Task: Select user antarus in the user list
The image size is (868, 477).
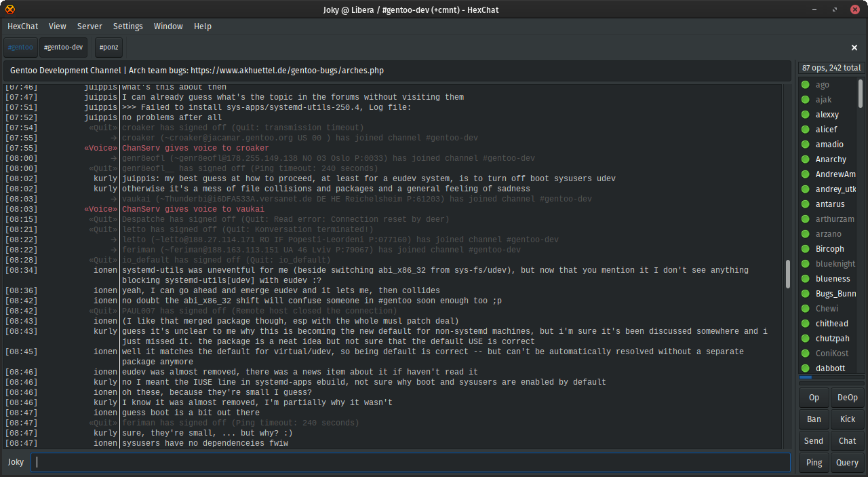Action: pos(830,204)
